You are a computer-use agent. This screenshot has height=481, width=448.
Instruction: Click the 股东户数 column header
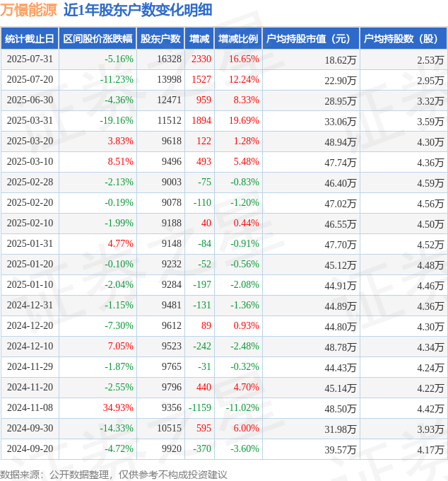point(160,39)
